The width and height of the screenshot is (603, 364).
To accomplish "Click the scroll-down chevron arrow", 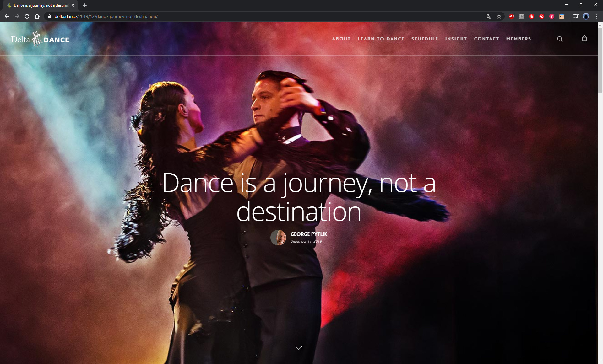I will coord(299,348).
